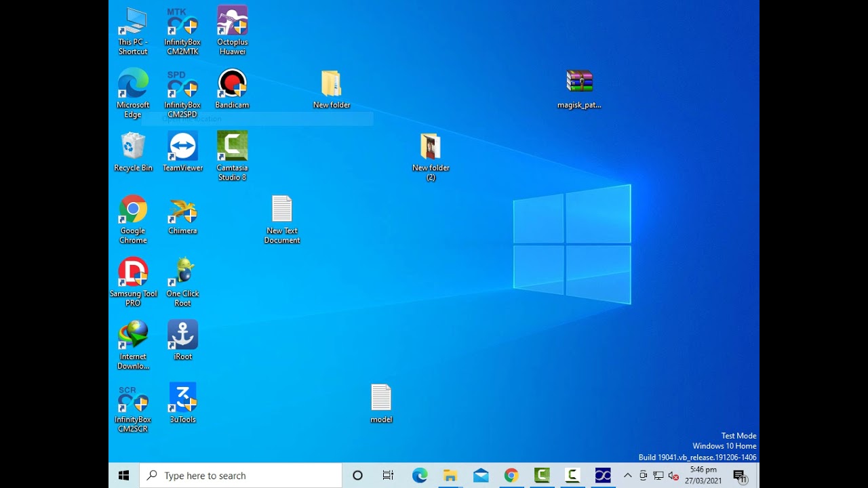Image resolution: width=868 pixels, height=488 pixels.
Task: Open File Explorer from taskbar
Action: pos(450,476)
